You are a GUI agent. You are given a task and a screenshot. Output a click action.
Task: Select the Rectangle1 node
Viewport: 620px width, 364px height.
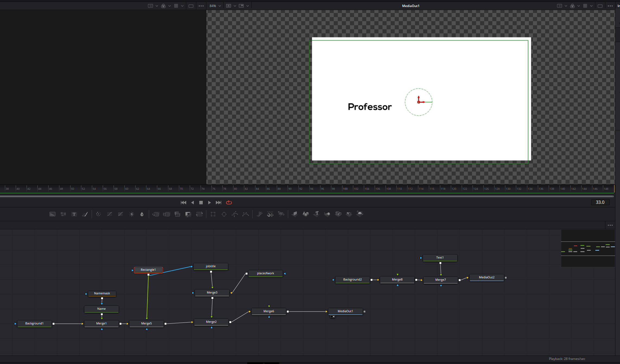[148, 270]
